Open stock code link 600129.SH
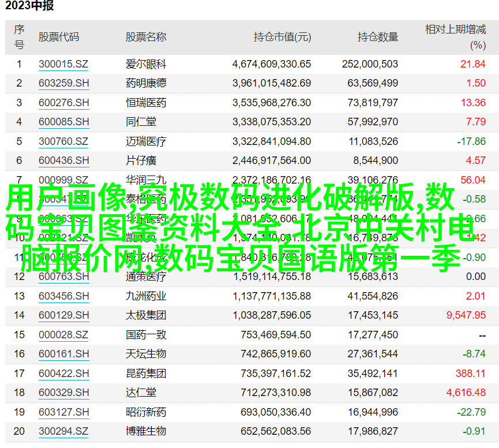Image resolution: width=499 pixels, height=448 pixels. tap(63, 315)
